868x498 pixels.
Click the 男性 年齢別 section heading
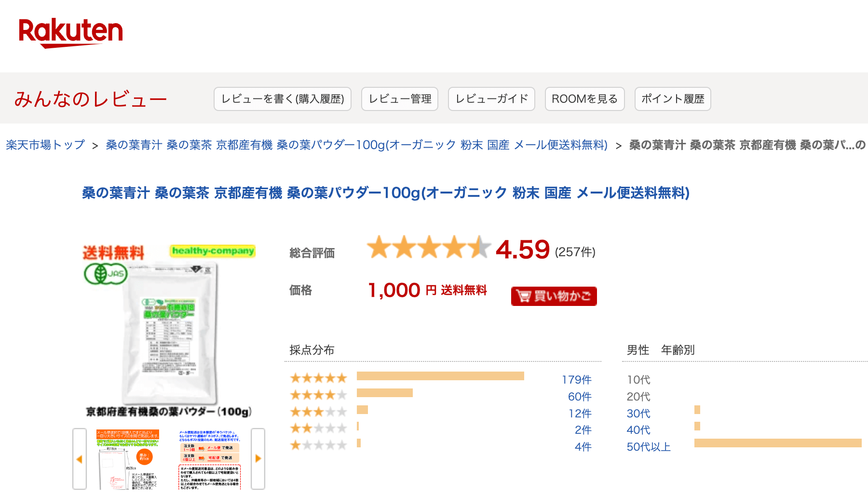pos(661,350)
